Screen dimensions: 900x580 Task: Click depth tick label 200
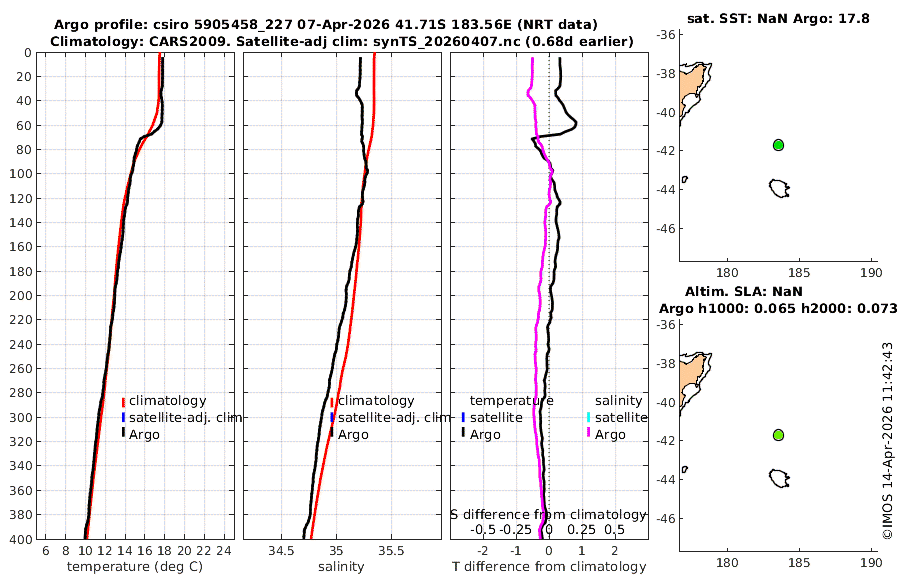click(20, 296)
